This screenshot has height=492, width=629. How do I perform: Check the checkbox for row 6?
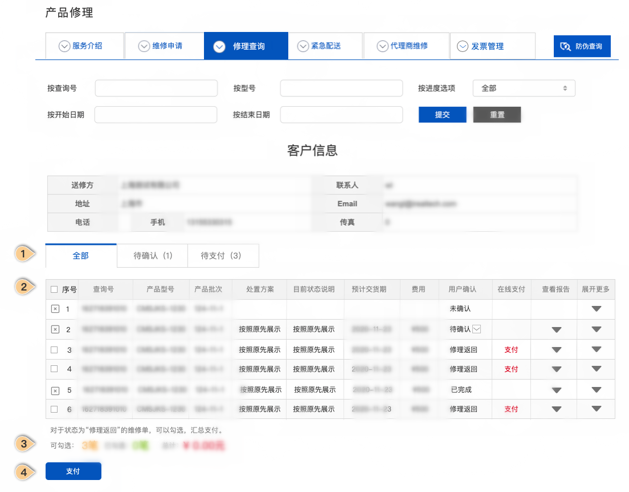pos(55,409)
